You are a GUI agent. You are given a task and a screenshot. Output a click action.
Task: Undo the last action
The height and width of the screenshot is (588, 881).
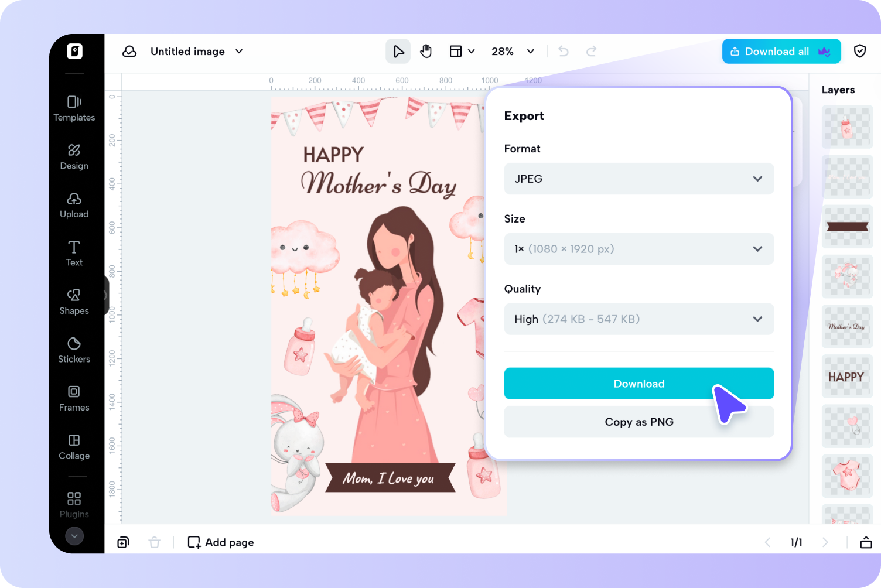563,51
